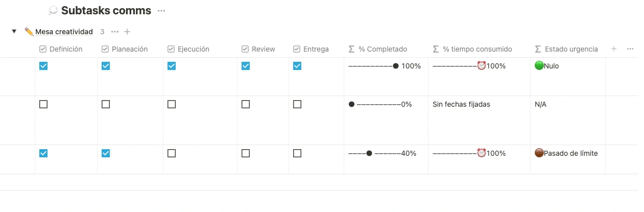Open table column options ellipsis at right
This screenshot has width=644, height=212.
[x=630, y=49]
